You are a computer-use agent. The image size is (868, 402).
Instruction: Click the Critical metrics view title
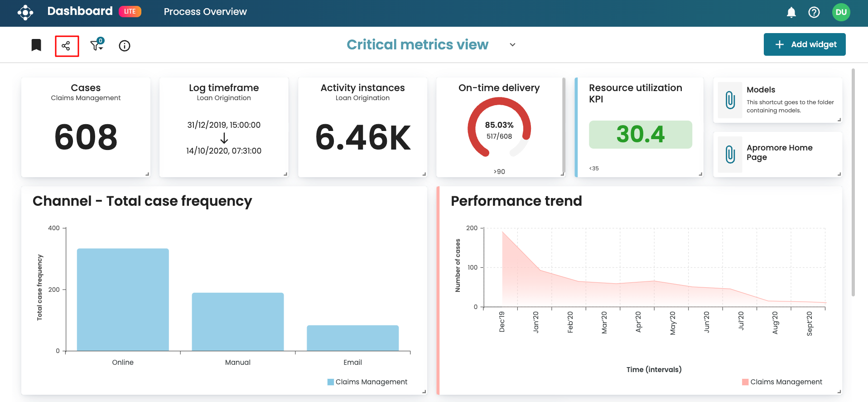pyautogui.click(x=417, y=45)
